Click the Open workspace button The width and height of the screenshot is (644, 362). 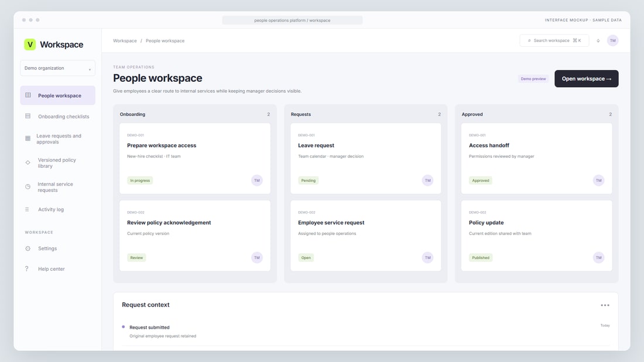(x=586, y=79)
